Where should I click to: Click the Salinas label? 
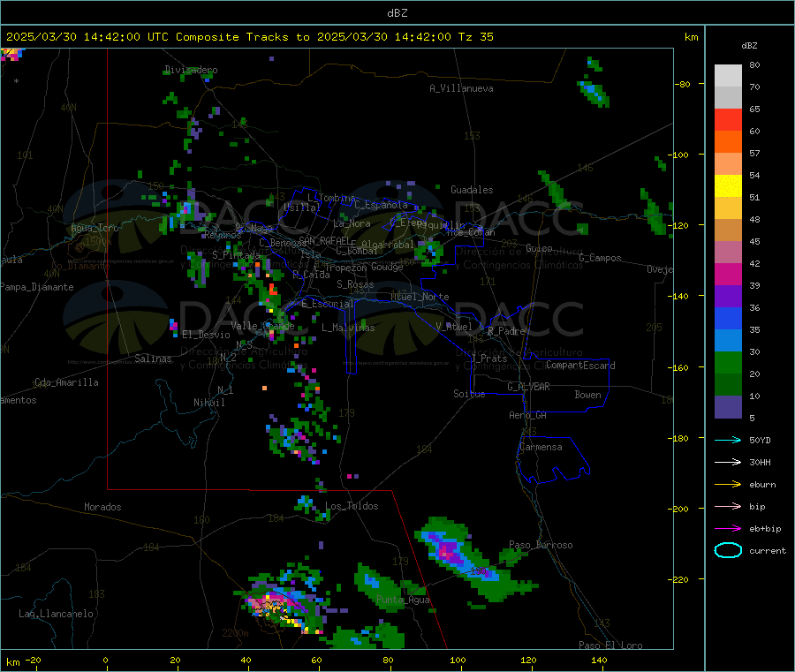[x=153, y=359]
